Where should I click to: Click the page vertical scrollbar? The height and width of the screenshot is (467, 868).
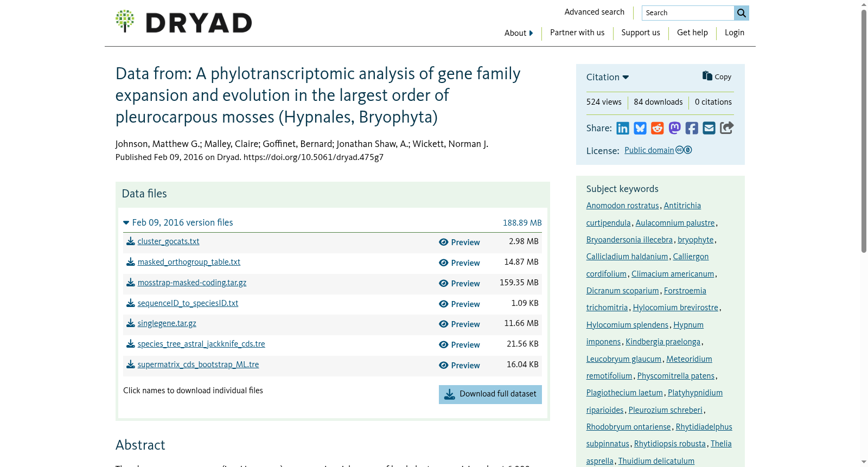click(864, 130)
